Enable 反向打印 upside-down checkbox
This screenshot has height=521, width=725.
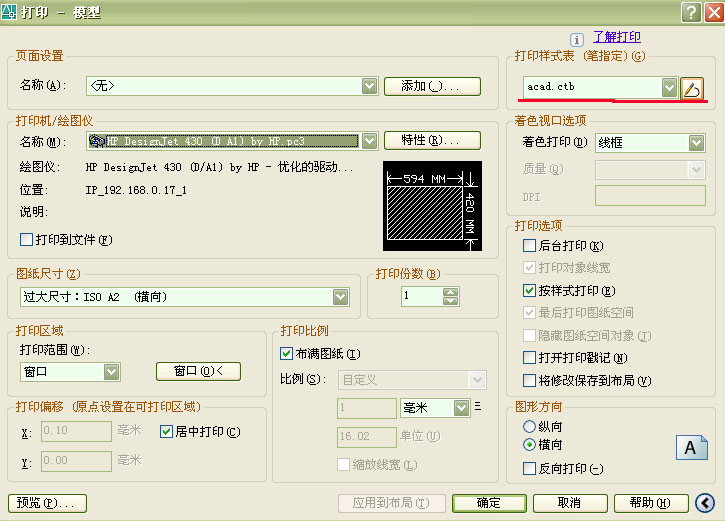click(529, 469)
